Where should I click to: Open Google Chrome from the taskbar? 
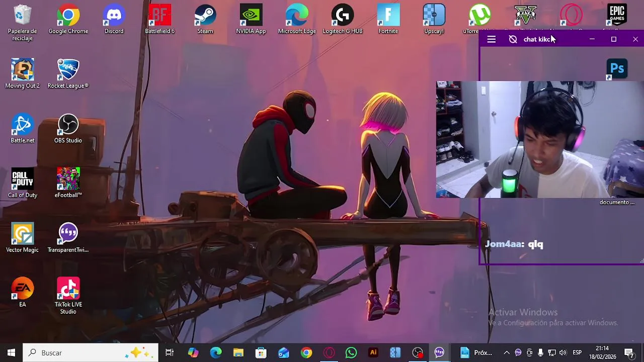coord(306,353)
